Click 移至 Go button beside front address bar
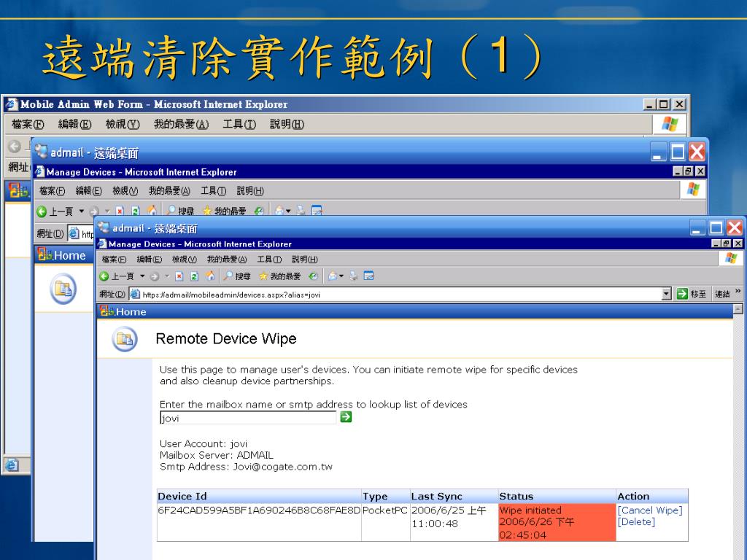Screen dimensions: 747x560 pyautogui.click(x=692, y=295)
